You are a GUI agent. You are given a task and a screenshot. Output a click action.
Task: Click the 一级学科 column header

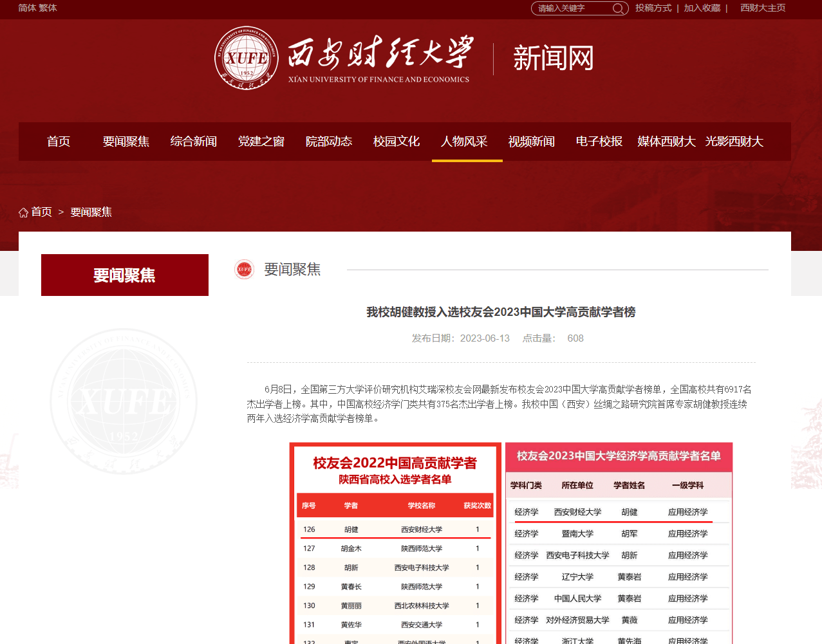(687, 486)
